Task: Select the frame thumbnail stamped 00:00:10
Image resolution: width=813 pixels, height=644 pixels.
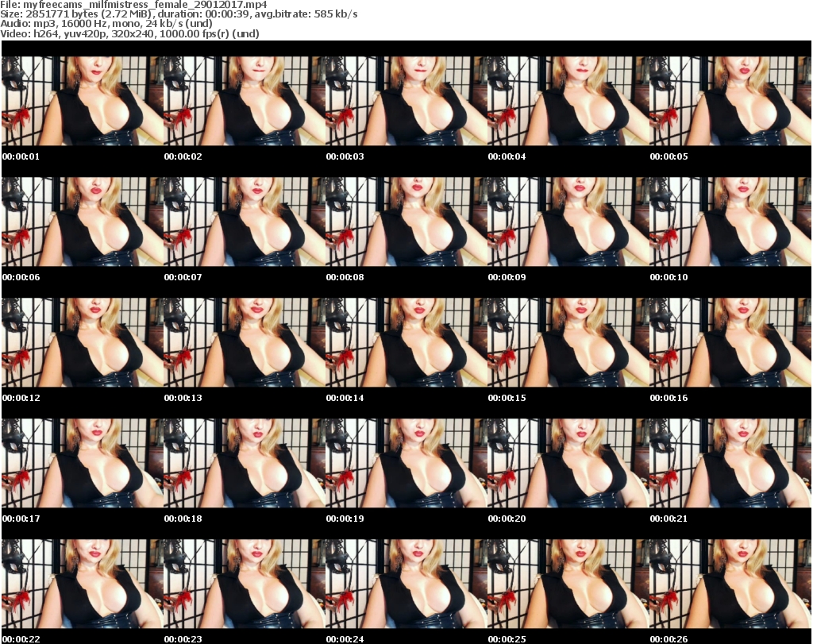Action: point(730,222)
